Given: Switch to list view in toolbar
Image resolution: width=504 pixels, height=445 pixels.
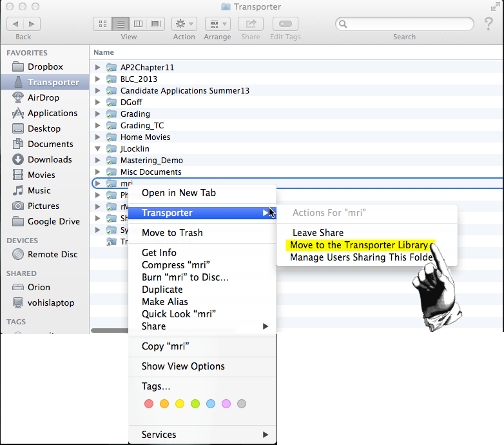Looking at the screenshot, I should click(121, 24).
